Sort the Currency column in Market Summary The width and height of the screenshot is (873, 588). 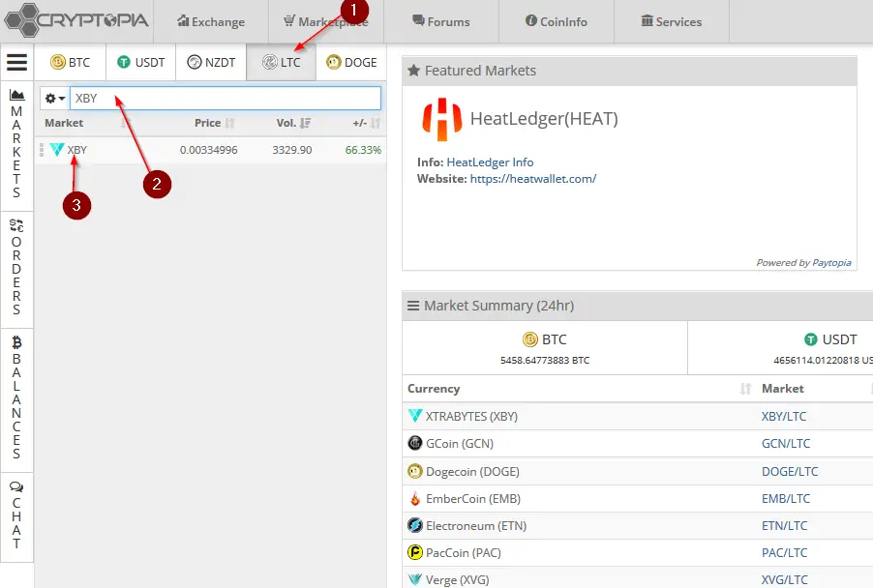pyautogui.click(x=579, y=389)
